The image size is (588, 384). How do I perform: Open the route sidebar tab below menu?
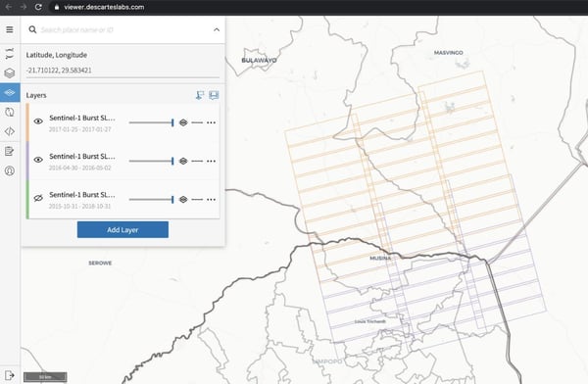pyautogui.click(x=10, y=53)
